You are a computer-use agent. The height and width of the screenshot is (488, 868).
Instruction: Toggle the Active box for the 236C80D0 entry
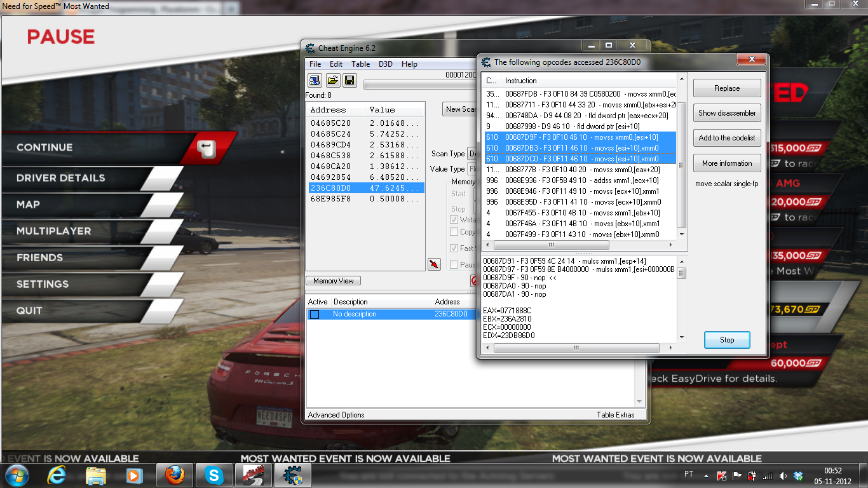click(315, 315)
